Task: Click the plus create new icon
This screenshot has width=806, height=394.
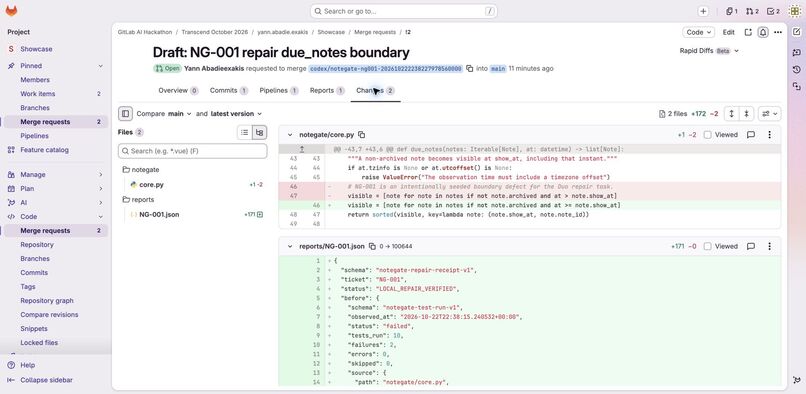Action: (x=703, y=11)
